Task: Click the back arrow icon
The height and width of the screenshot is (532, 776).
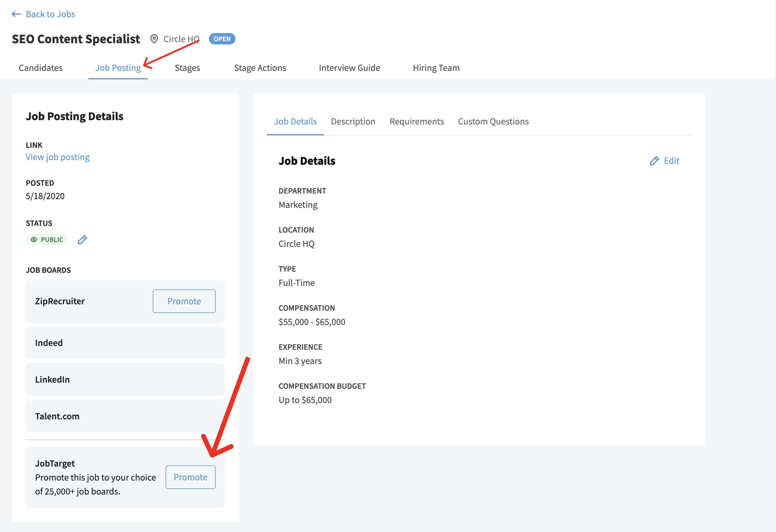Action: tap(16, 14)
